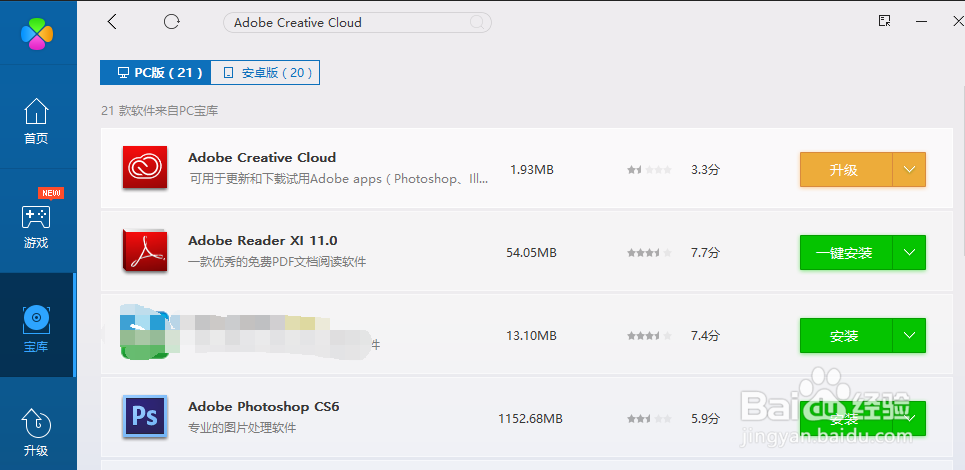Image resolution: width=965 pixels, height=470 pixels.
Task: Click the search box containing Adobe Creative Cloud
Action: [x=357, y=23]
